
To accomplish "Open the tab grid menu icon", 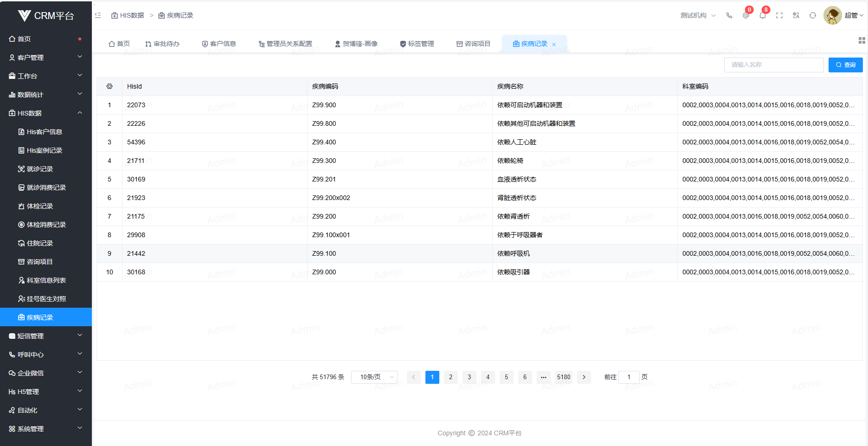I will pos(862,40).
